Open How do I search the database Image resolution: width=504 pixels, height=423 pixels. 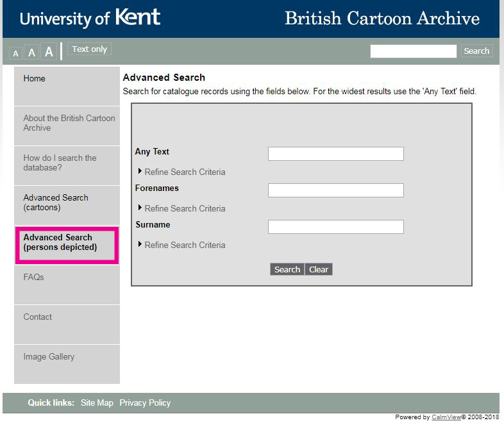tap(60, 163)
